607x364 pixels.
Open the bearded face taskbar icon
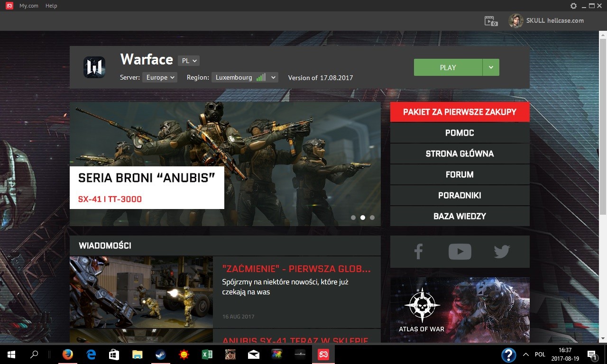230,354
